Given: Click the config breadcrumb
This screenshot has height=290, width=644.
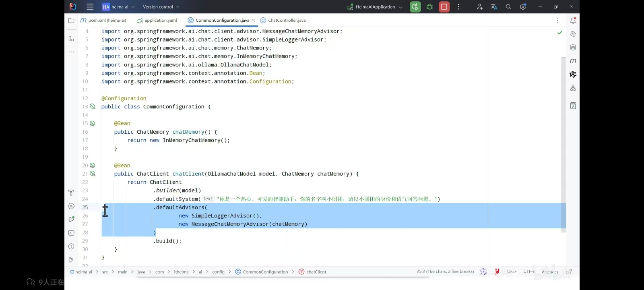Looking at the screenshot, I should pyautogui.click(x=218, y=272).
